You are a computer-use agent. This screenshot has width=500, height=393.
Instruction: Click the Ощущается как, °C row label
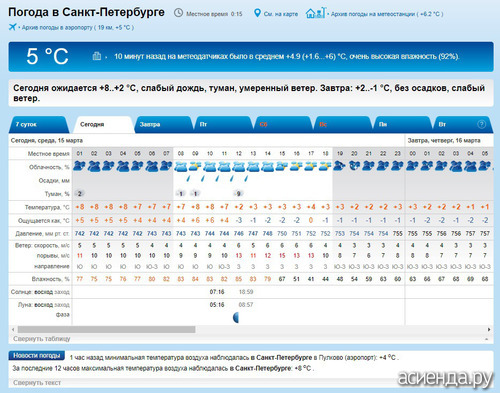(44, 221)
